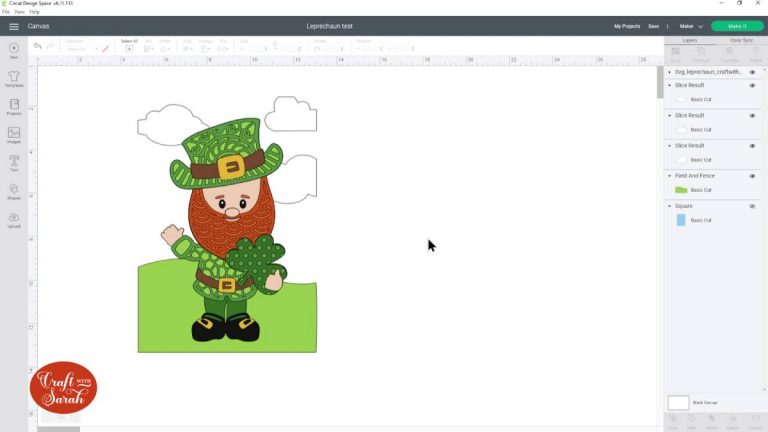Click the Contour icon at panel bottom
Screen dimensions: 768x432
[x=755, y=419]
